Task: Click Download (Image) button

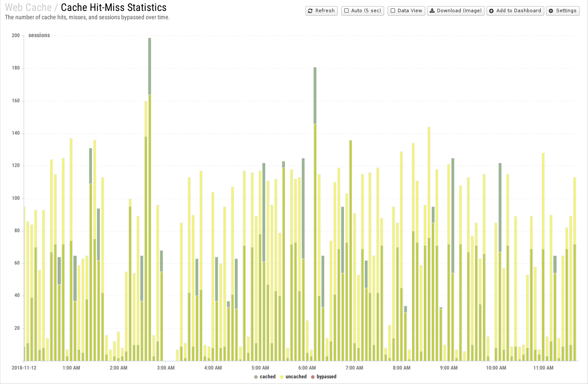Action: point(456,10)
